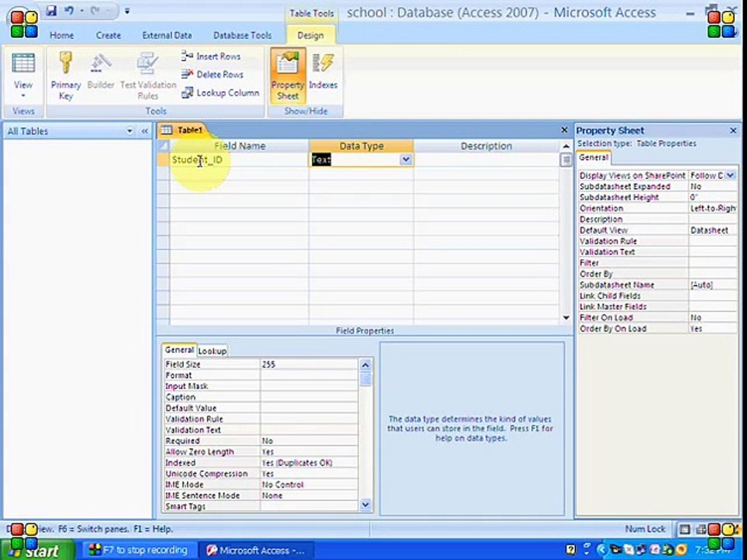This screenshot has height=560, width=747.
Task: Click the Input Mask property field
Action: [309, 387]
